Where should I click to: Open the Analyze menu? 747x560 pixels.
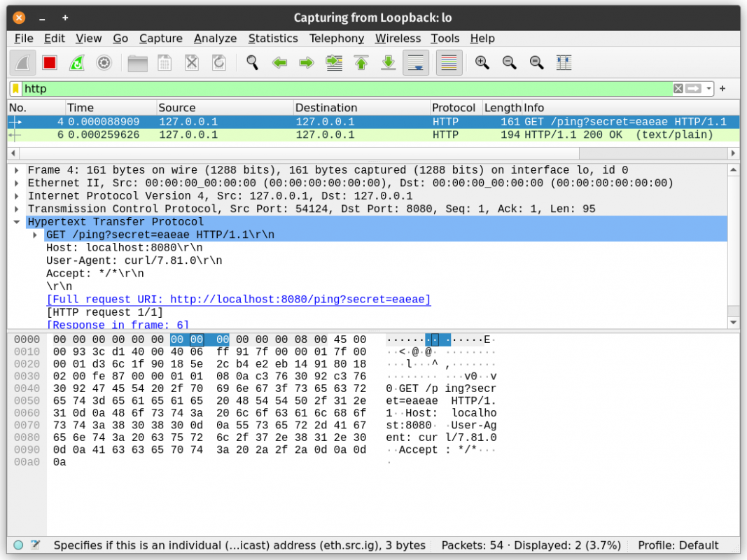pyautogui.click(x=215, y=38)
